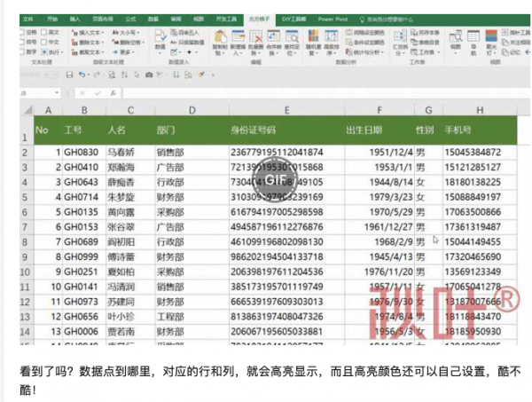Click the 四舍五入 rounding icon

(x=174, y=33)
